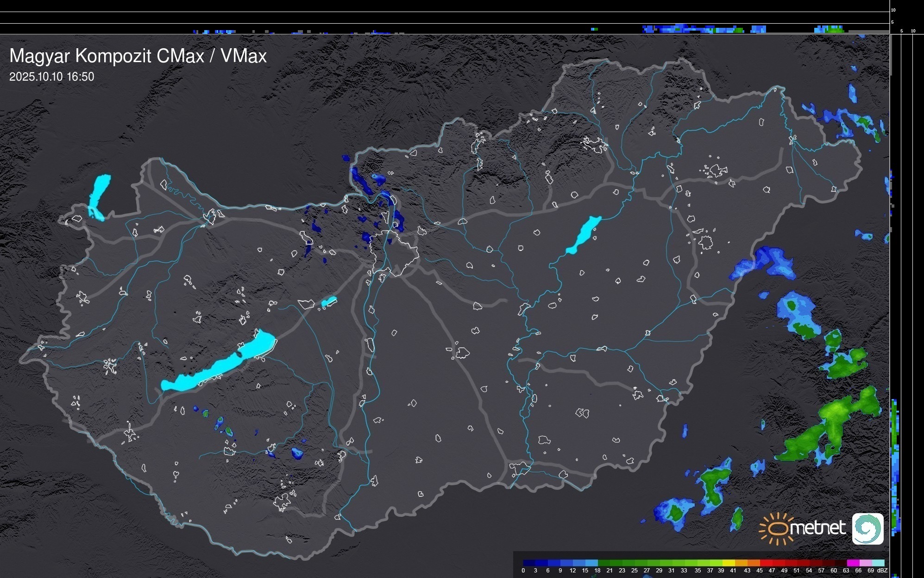Click the light cyan 69 dBZ swatch
This screenshot has width=924, height=578.
[x=878, y=563]
